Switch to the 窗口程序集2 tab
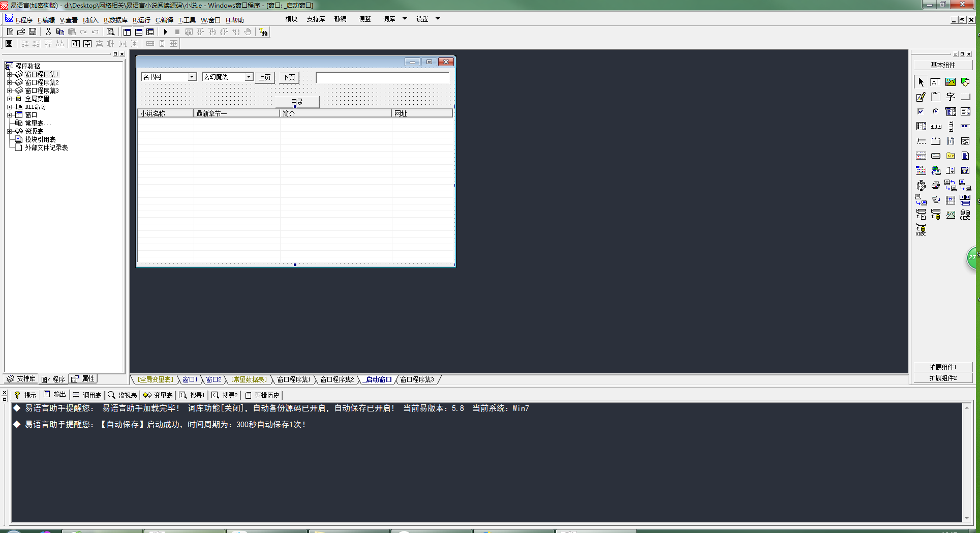980x533 pixels. tap(336, 379)
